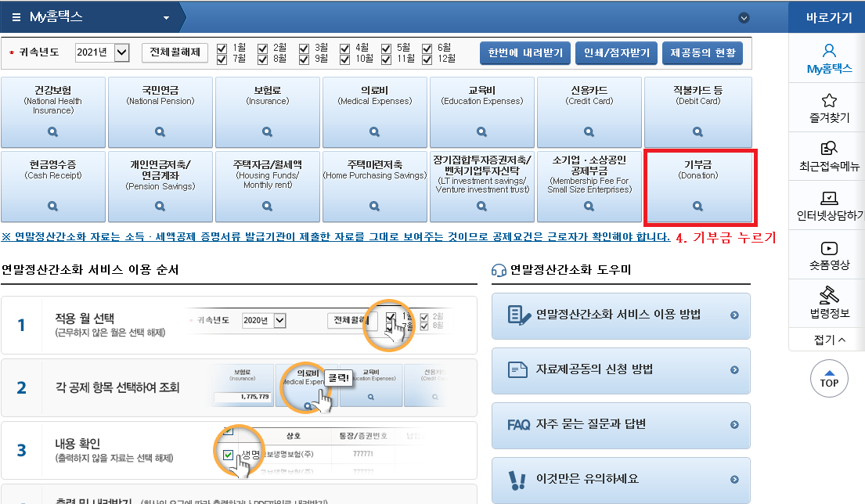This screenshot has height=504, width=865.
Task: Click the 전체월해제 button
Action: [x=175, y=52]
